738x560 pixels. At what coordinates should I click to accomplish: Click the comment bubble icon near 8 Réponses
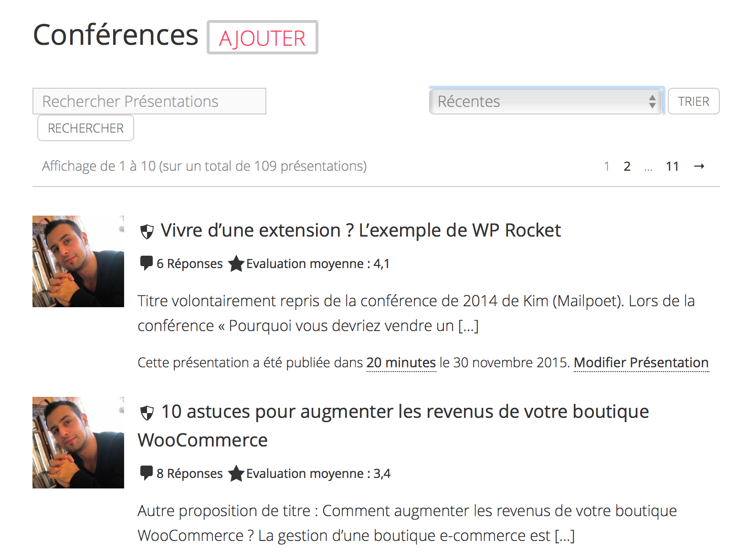146,473
